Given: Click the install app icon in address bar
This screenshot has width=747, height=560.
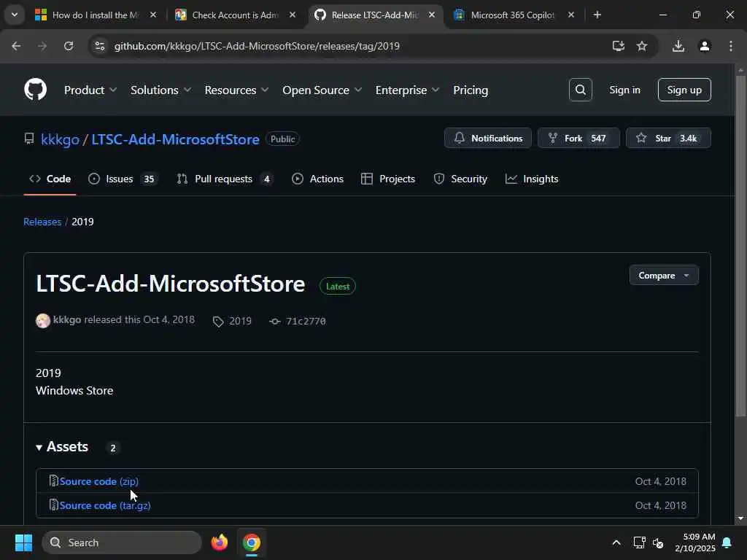Looking at the screenshot, I should (x=618, y=46).
